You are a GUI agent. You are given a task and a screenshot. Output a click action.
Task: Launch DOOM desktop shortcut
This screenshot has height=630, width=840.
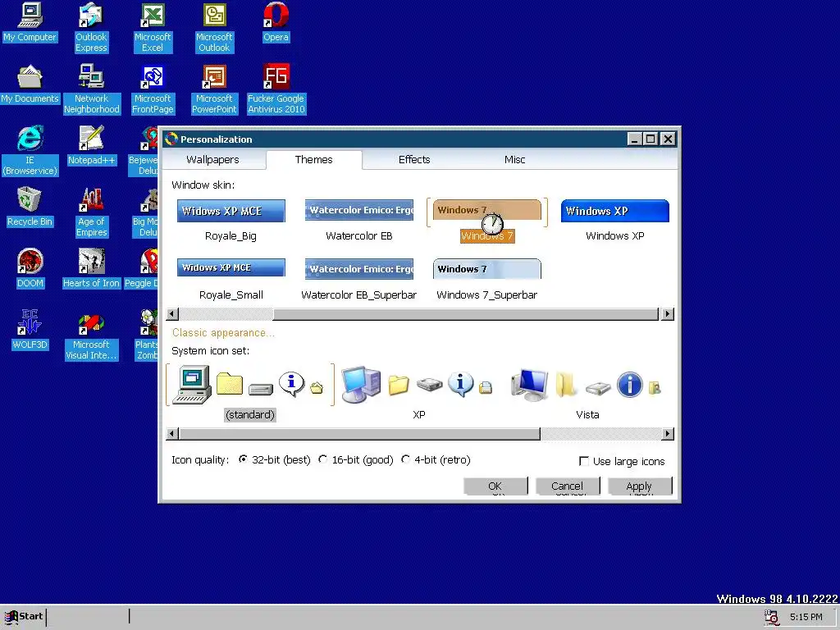[30, 269]
